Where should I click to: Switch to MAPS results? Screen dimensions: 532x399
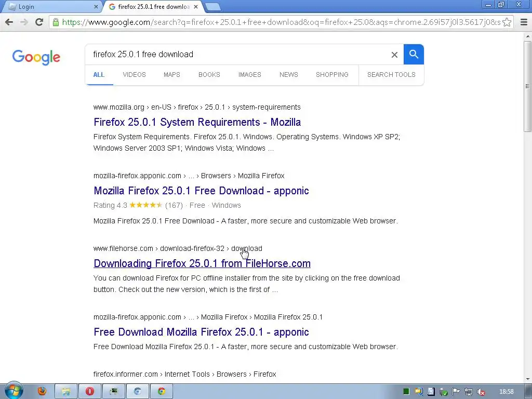171,75
